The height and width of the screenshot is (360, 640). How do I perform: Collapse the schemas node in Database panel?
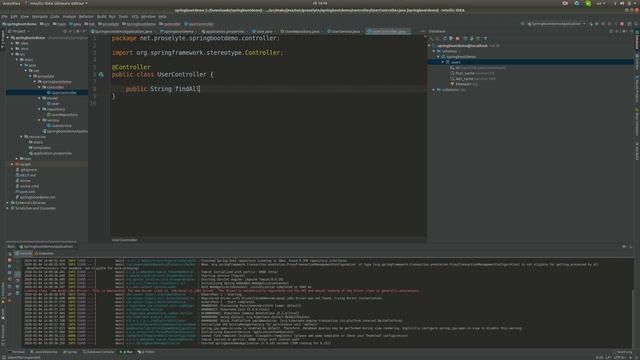pyautogui.click(x=434, y=51)
